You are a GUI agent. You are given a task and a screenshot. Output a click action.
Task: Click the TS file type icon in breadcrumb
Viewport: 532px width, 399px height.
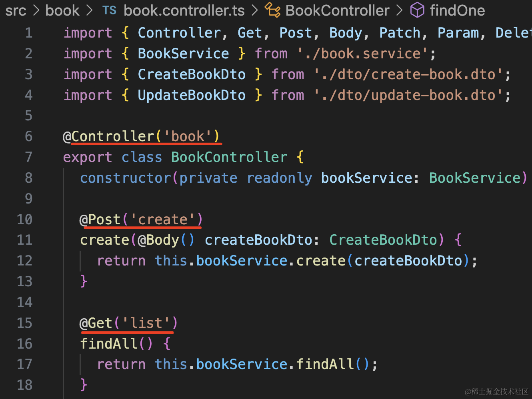109,10
